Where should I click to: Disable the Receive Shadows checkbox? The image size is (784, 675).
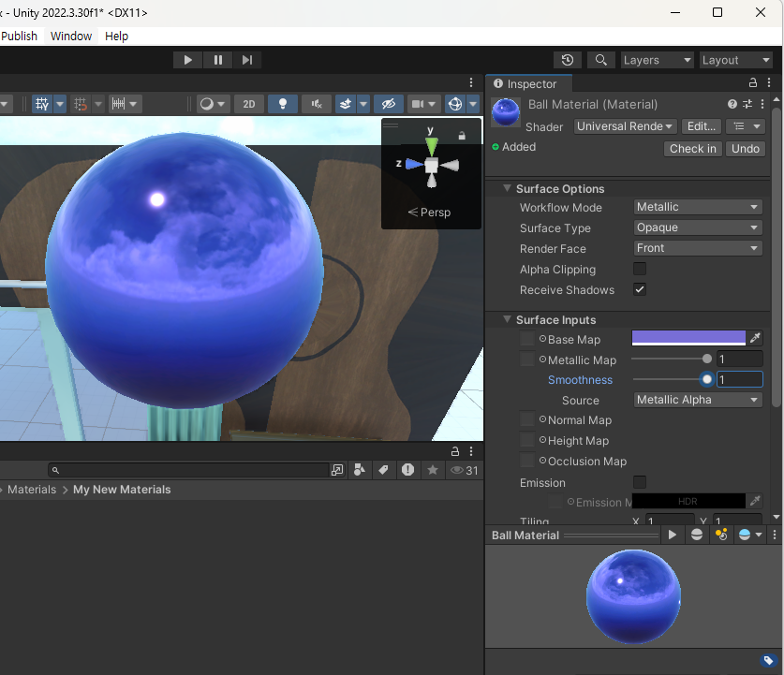tap(640, 289)
